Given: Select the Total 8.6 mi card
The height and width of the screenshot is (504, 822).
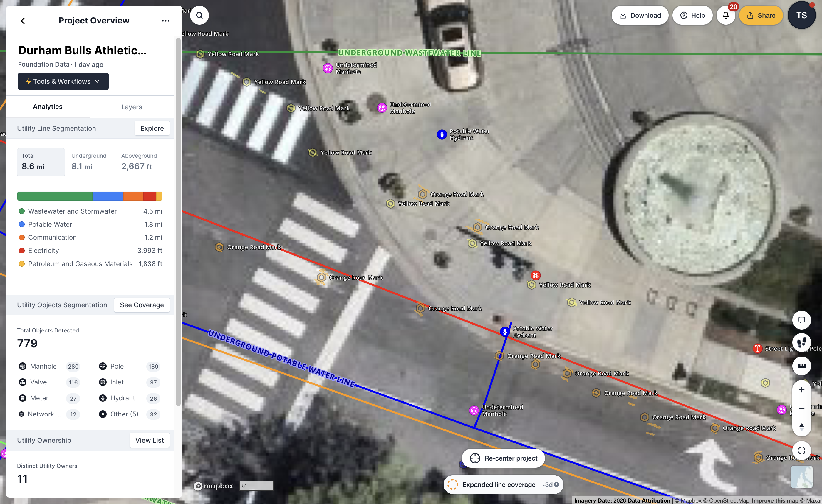Looking at the screenshot, I should [x=41, y=162].
